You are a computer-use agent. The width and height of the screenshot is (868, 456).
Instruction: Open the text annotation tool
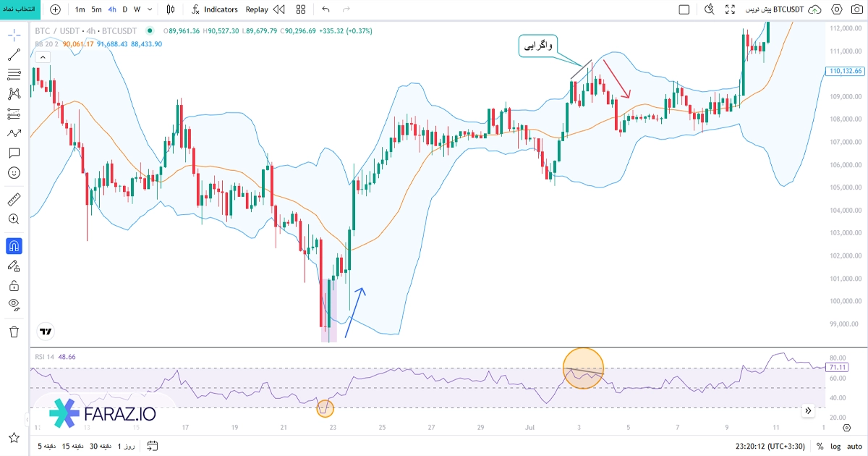(x=14, y=153)
